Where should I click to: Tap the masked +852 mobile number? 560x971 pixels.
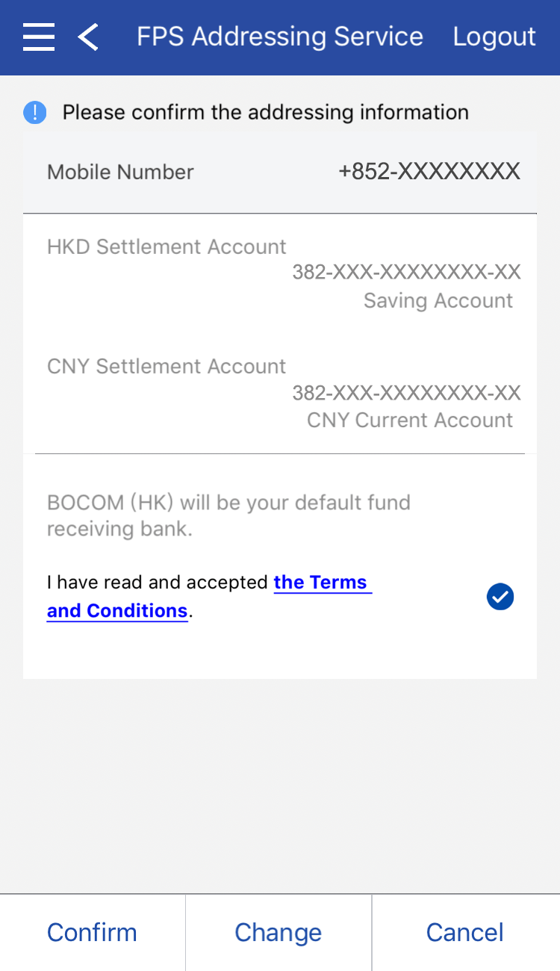(429, 172)
